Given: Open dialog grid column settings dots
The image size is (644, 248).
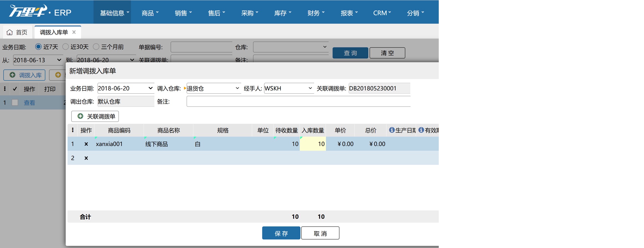Looking at the screenshot, I should [x=73, y=130].
